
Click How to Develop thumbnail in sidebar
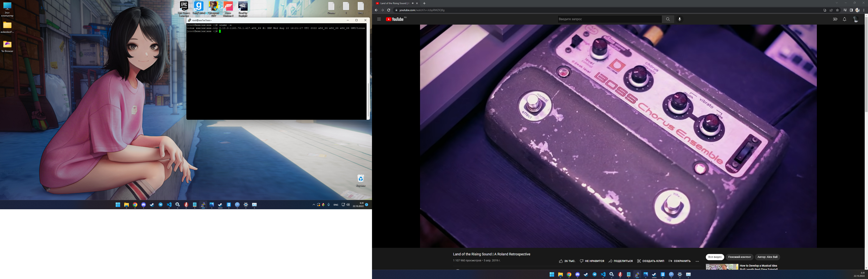(x=722, y=267)
